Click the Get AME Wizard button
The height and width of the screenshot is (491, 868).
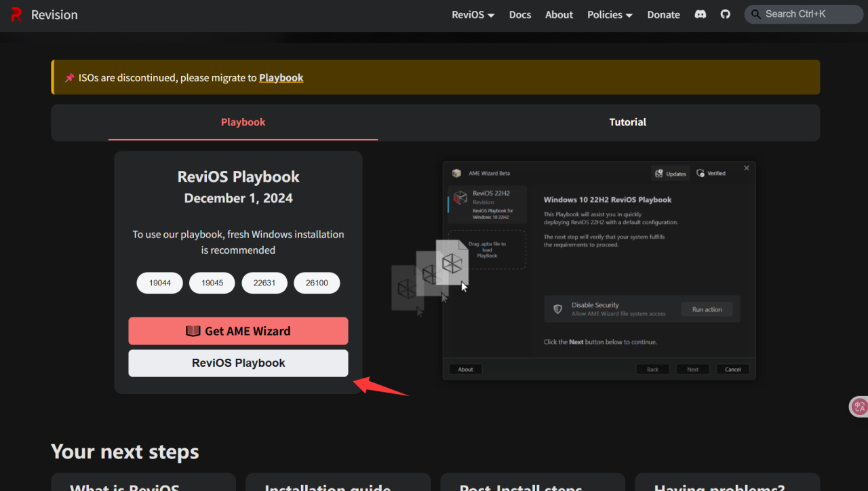click(x=238, y=331)
